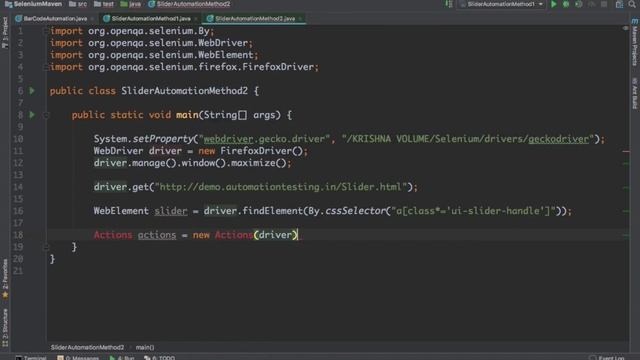Close the SliderAutomationMethod1.java tab
640x360 pixels.
tap(196, 19)
